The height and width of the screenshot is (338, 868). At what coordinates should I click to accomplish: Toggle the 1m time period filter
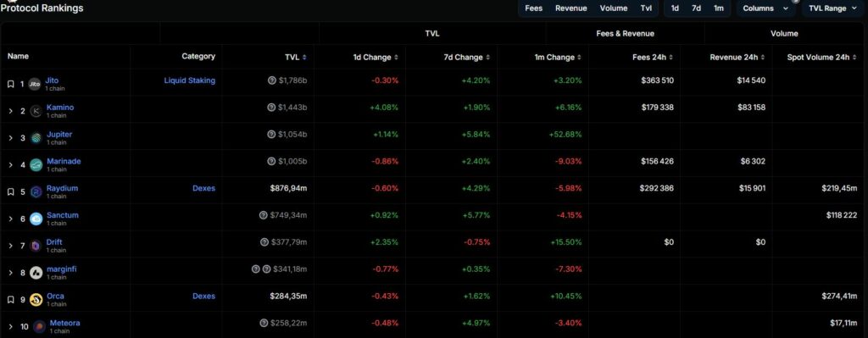click(x=718, y=8)
